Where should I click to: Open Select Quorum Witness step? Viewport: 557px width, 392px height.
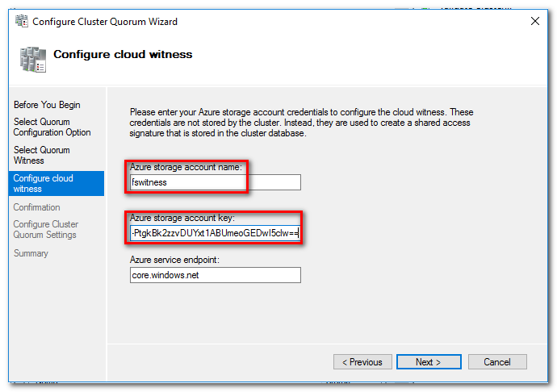(x=41, y=155)
